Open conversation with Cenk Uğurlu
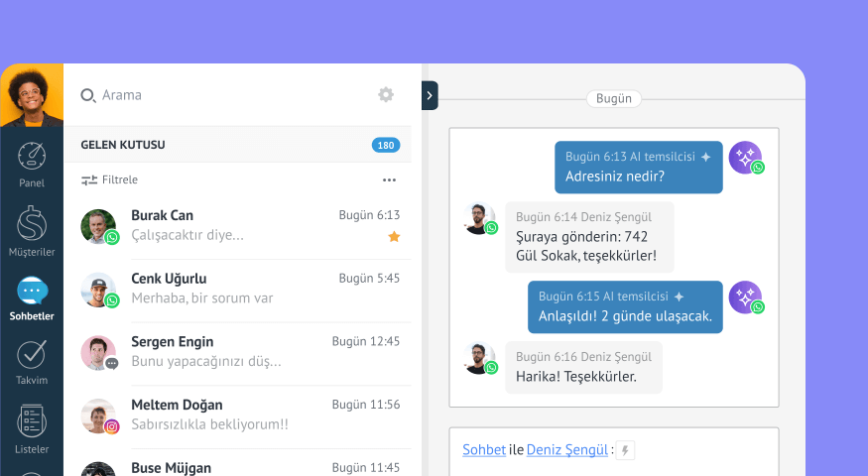This screenshot has width=868, height=476. coord(240,290)
